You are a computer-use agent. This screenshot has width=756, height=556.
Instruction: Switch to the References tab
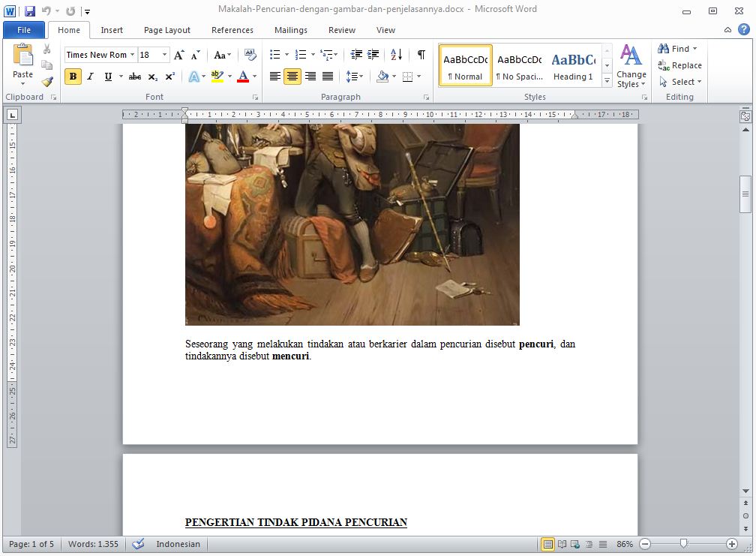click(x=232, y=30)
